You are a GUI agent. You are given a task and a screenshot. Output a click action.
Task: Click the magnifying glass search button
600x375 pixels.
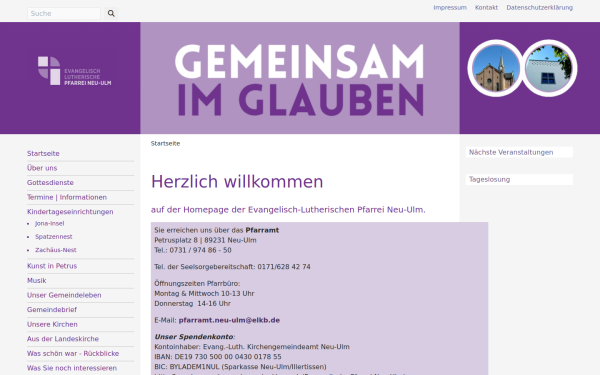click(111, 13)
